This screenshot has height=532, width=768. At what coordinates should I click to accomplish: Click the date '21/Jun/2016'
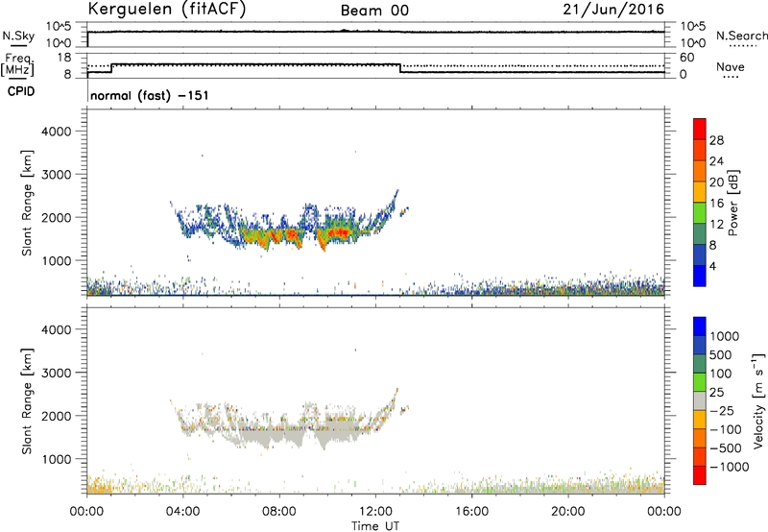pos(613,10)
